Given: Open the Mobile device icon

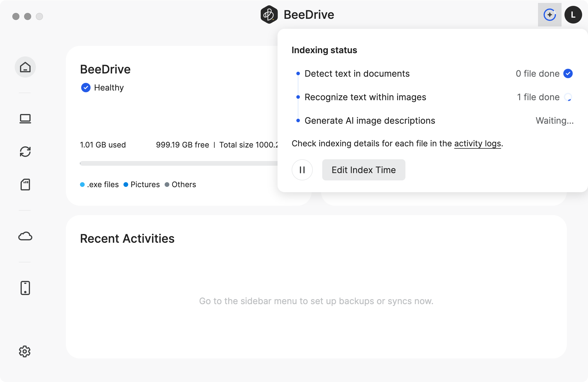Looking at the screenshot, I should (25, 288).
